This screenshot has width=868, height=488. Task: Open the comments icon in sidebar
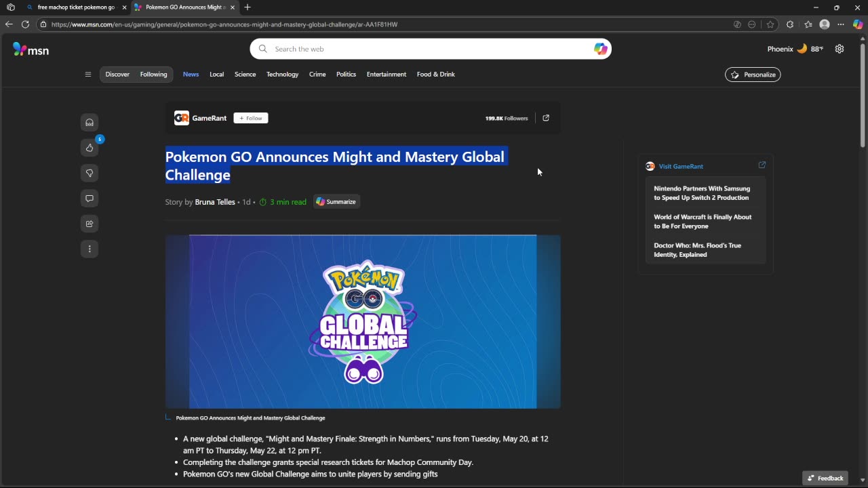point(90,199)
